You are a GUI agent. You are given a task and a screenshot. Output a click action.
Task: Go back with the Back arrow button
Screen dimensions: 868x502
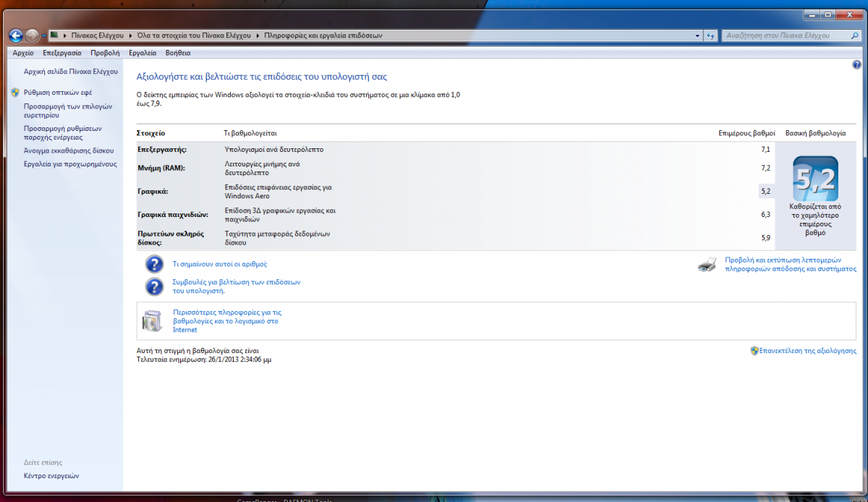pos(16,35)
